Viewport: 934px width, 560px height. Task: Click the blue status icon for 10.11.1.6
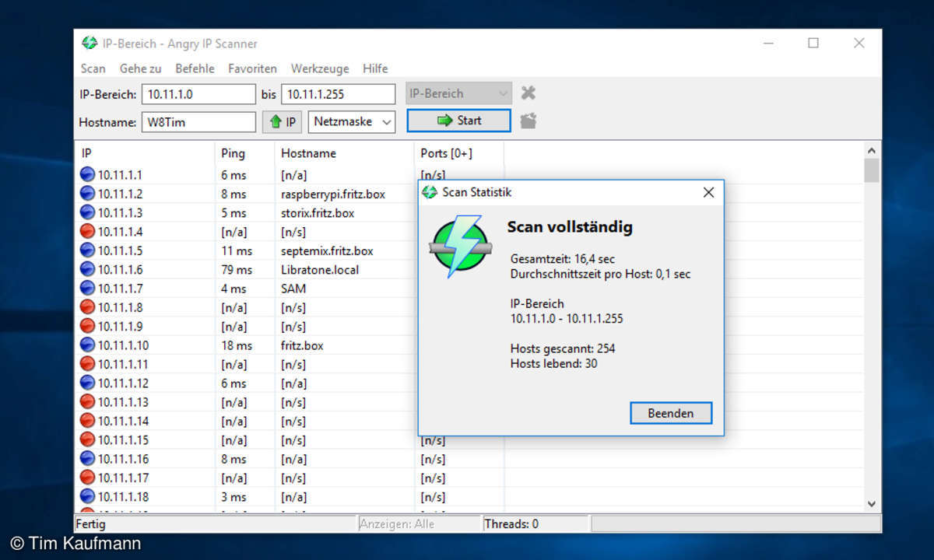click(87, 269)
